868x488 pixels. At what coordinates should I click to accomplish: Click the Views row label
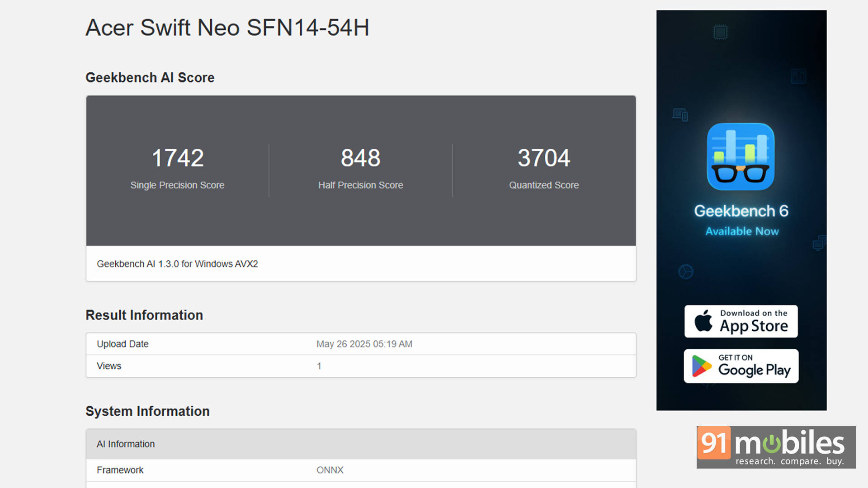click(x=109, y=366)
